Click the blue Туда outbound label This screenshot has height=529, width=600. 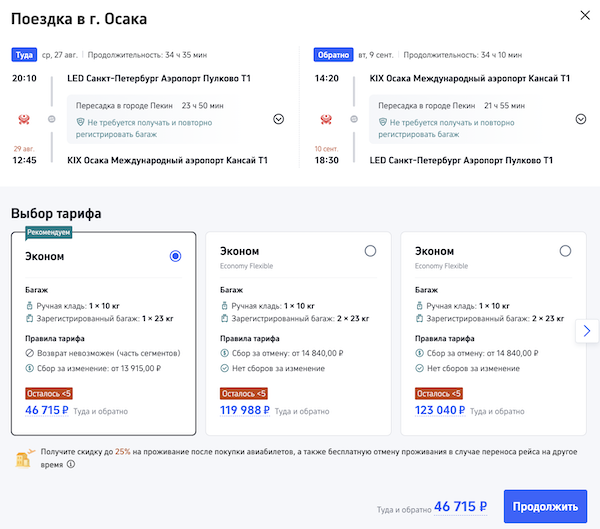(23, 55)
